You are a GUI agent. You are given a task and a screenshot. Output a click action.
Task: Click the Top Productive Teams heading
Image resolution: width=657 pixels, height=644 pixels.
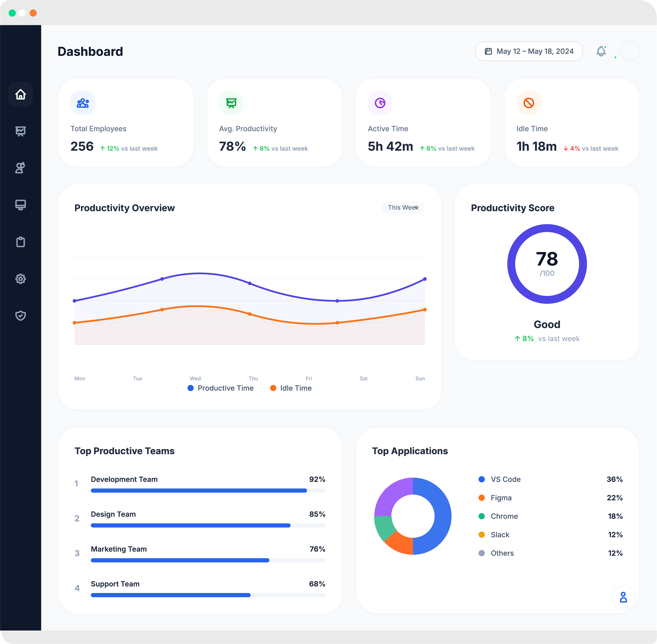click(124, 451)
